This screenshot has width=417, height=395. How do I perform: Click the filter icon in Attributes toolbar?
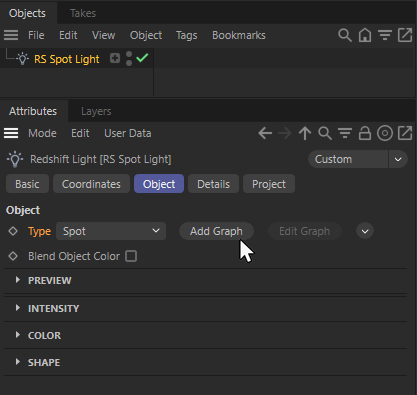coord(345,133)
